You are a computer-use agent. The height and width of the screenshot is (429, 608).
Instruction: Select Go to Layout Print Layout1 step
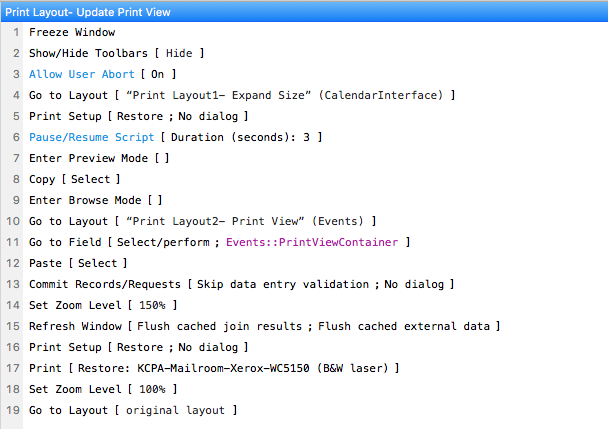tap(242, 95)
